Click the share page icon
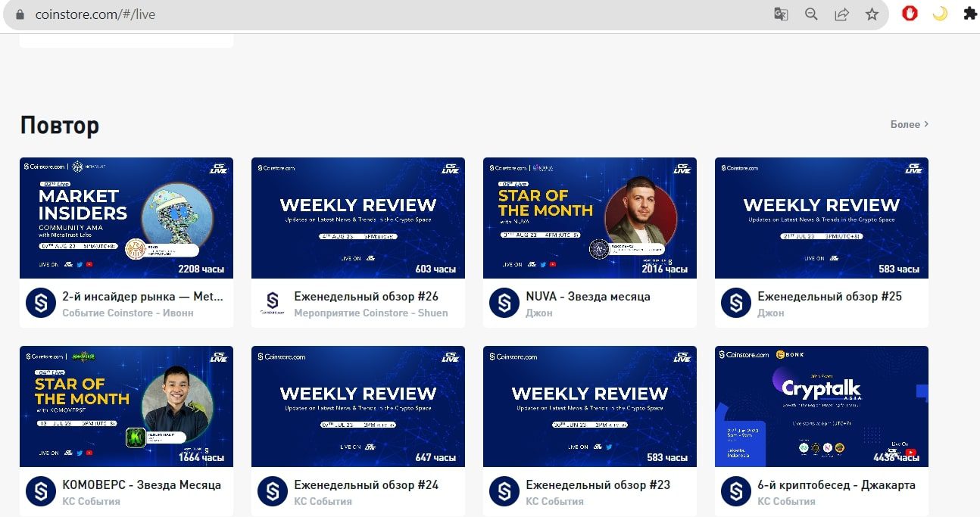 [841, 14]
